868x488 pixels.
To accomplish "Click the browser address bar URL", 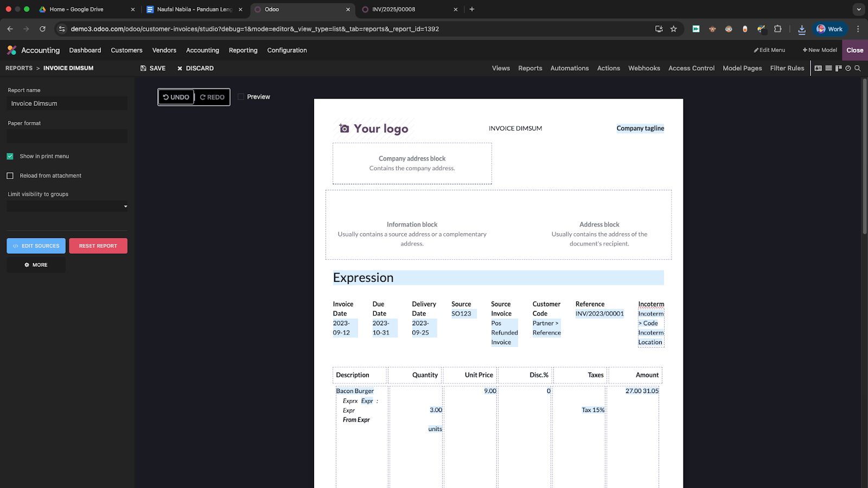I will click(x=255, y=29).
